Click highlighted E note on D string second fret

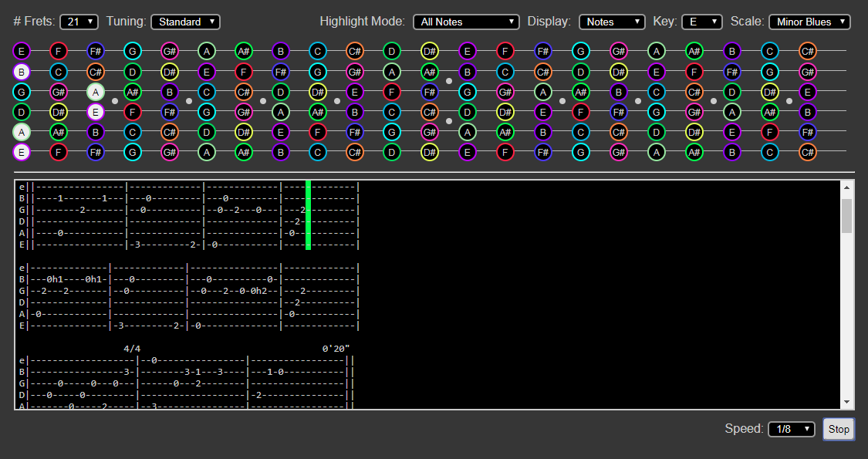[x=95, y=113]
